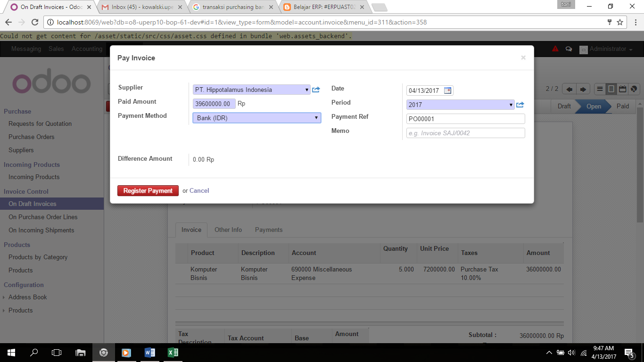Click the next record arrow

coord(583,89)
